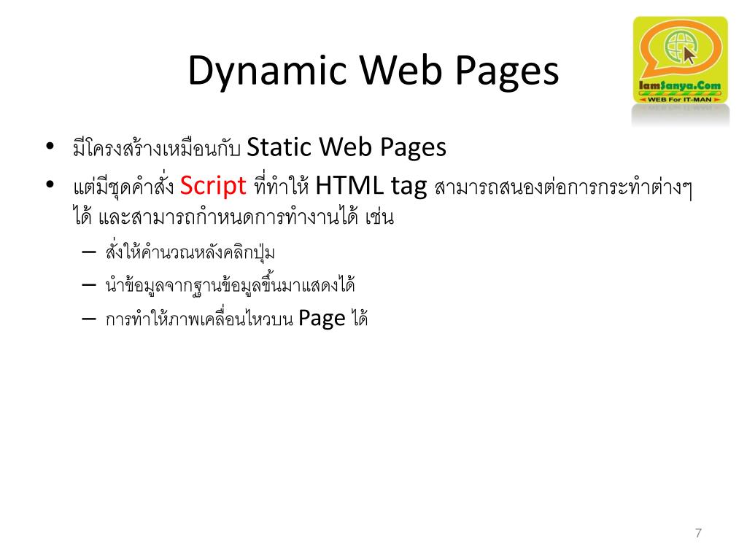
Task: Click the 'HTML tag' text
Action: 371,185
